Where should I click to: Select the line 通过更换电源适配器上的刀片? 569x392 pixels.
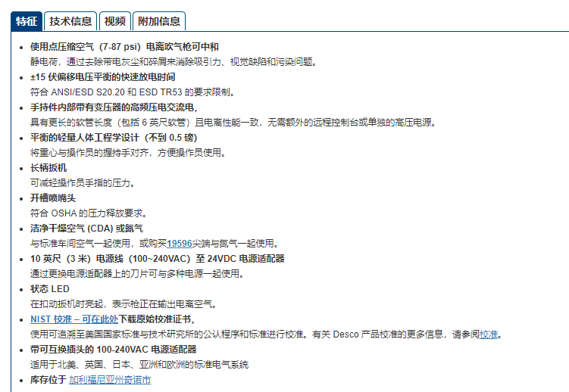[138, 274]
